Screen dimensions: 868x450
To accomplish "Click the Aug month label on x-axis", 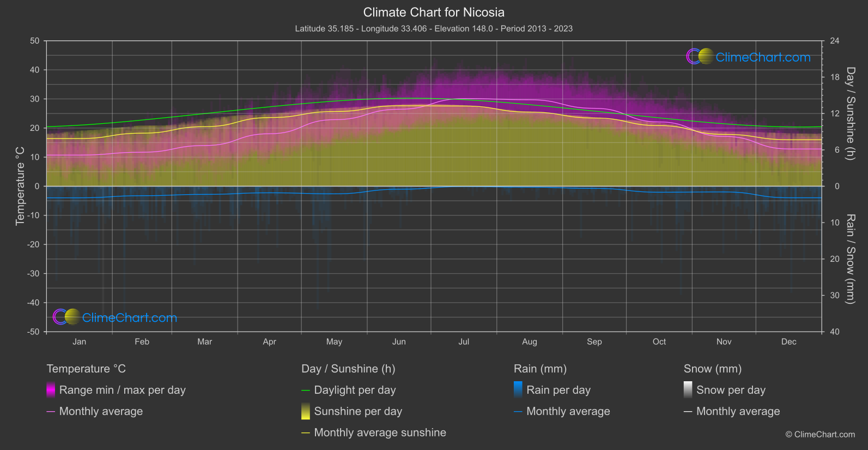I will point(530,341).
